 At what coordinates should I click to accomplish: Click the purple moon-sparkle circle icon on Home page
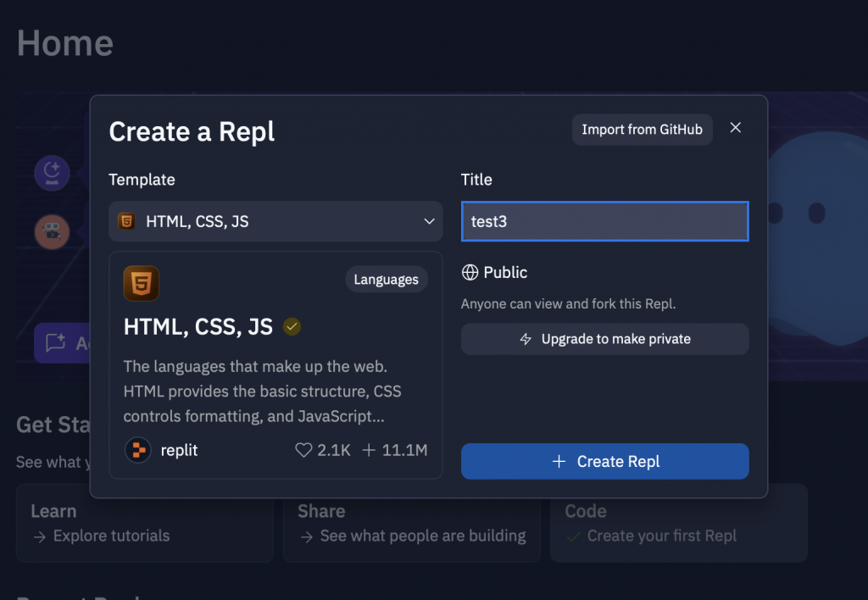click(x=52, y=173)
